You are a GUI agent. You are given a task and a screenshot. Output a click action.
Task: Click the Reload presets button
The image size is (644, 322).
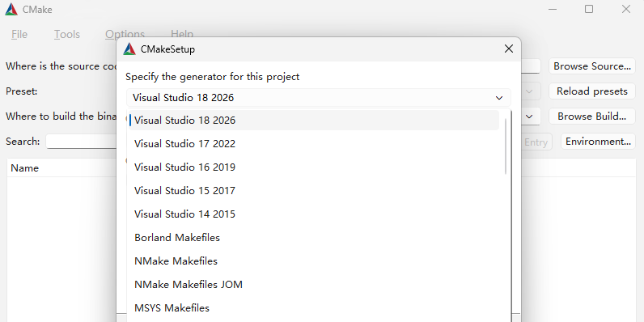pos(592,91)
